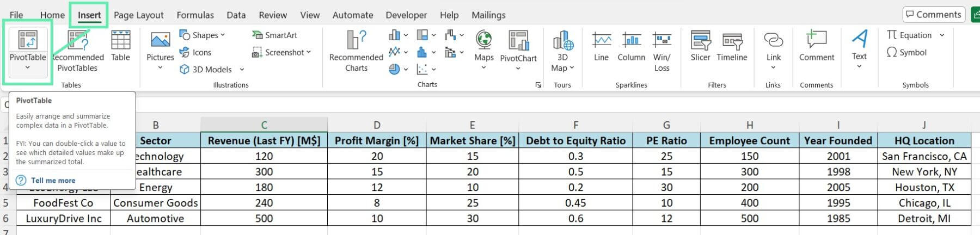Open the Maps chart menu
This screenshot has height=235, width=980.
pos(483,51)
